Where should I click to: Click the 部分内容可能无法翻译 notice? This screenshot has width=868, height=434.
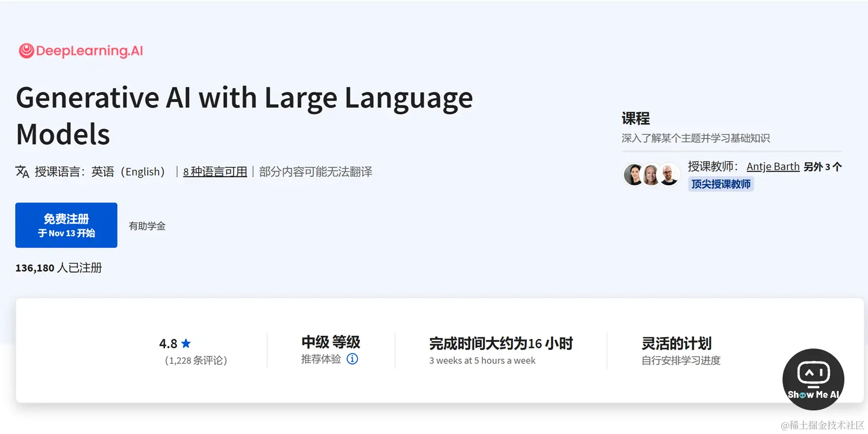pyautogui.click(x=315, y=172)
